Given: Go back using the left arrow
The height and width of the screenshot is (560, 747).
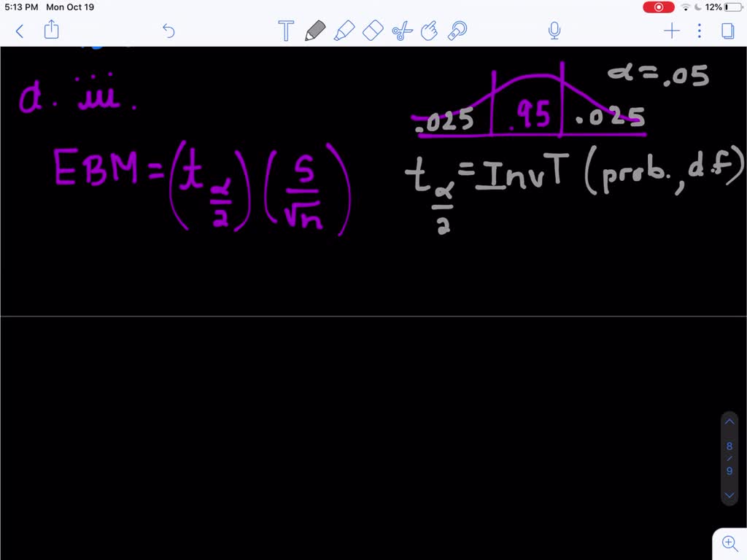Looking at the screenshot, I should pos(19,31).
